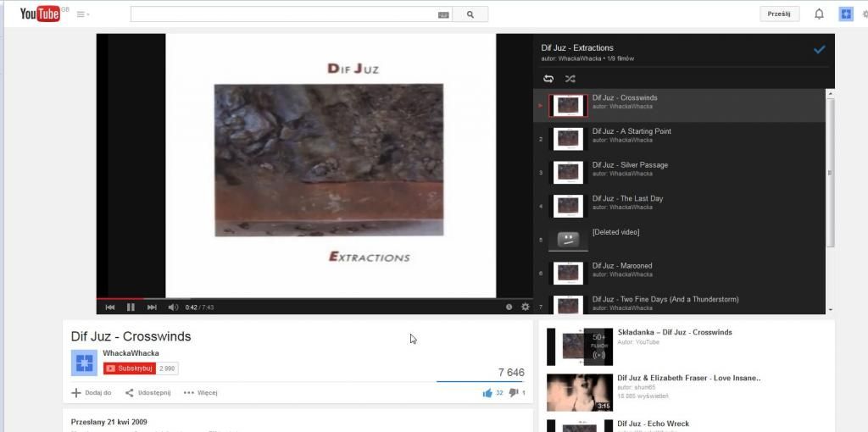Click the playlist scroll-down arrow
Image resolution: width=868 pixels, height=432 pixels.
click(x=830, y=310)
